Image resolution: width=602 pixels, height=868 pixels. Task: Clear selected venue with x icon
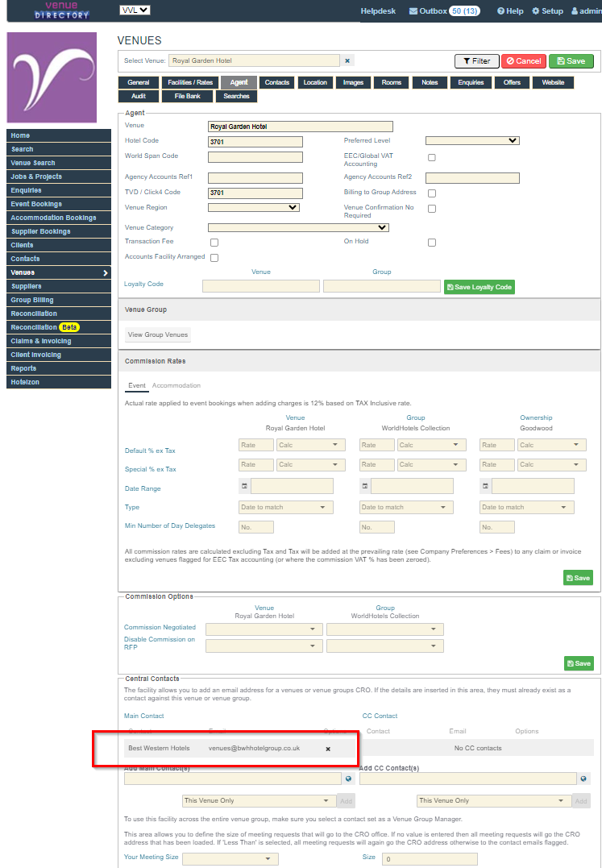click(347, 61)
